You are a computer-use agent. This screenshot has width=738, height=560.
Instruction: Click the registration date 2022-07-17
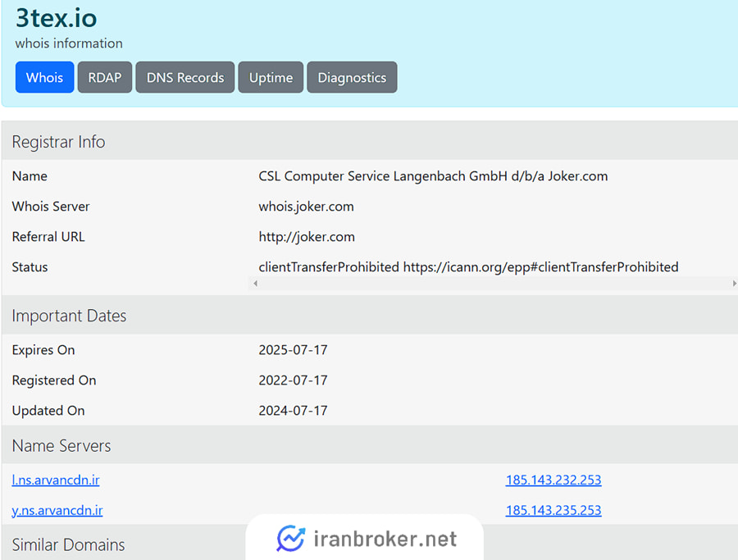pyautogui.click(x=293, y=380)
